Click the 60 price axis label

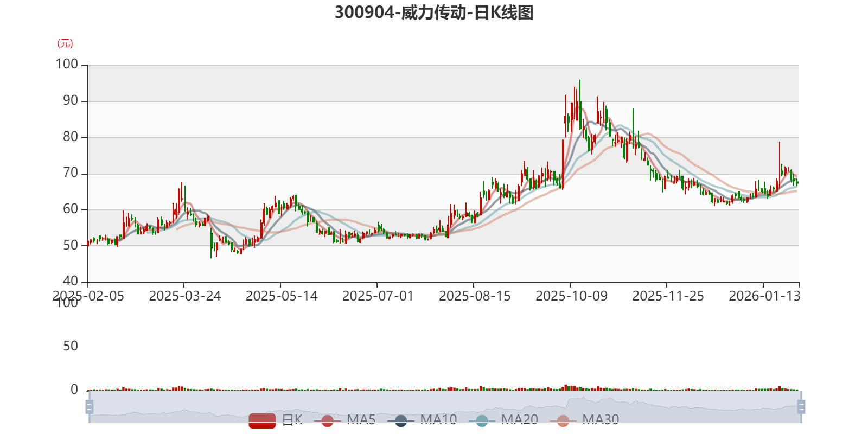click(71, 209)
